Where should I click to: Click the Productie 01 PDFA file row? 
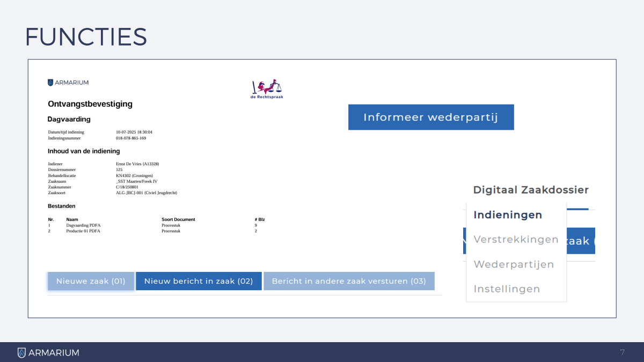pyautogui.click(x=83, y=231)
